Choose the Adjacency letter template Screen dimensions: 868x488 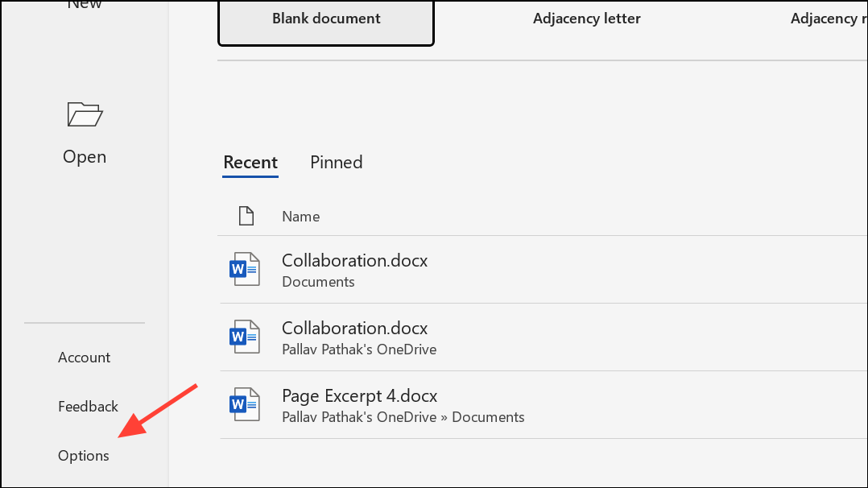coord(587,19)
